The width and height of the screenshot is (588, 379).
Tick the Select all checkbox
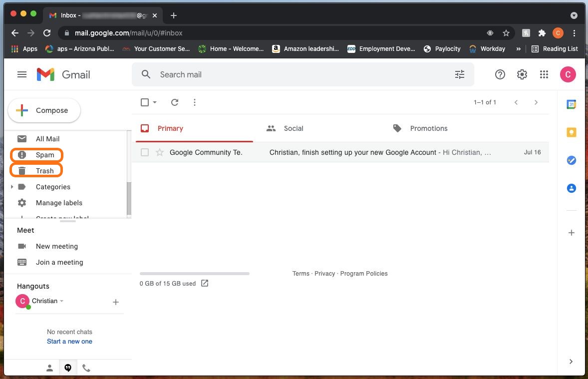(x=144, y=102)
